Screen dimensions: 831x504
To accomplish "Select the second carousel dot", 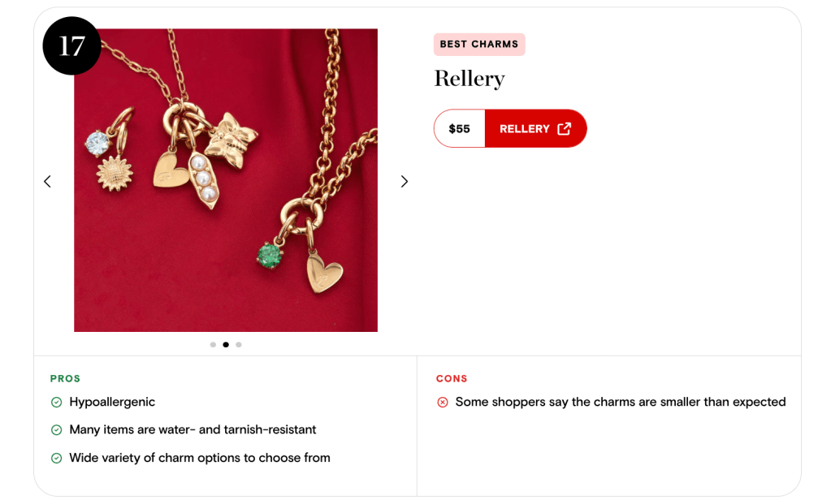I will (226, 345).
